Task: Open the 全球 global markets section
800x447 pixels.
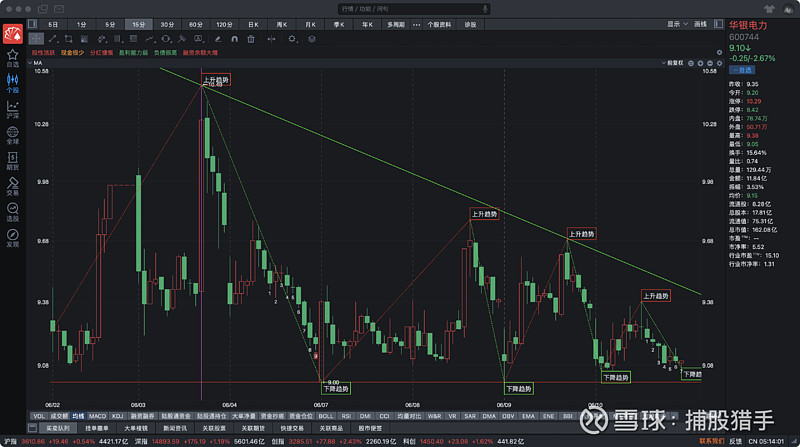Action: coord(13,135)
